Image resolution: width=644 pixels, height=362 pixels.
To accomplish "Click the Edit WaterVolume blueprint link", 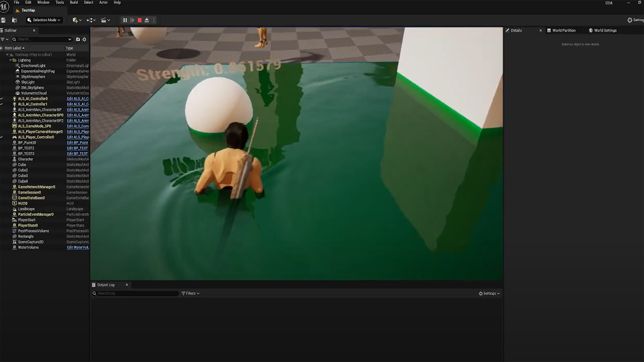I will [77, 247].
